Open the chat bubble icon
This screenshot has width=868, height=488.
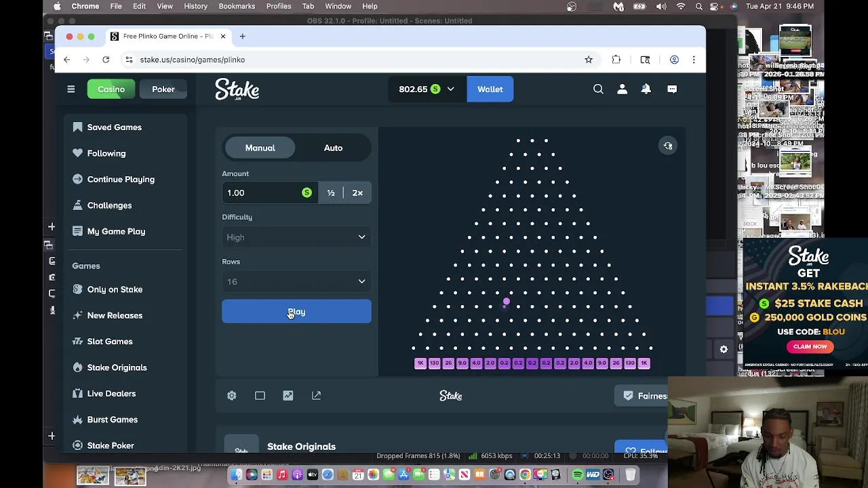tap(672, 89)
